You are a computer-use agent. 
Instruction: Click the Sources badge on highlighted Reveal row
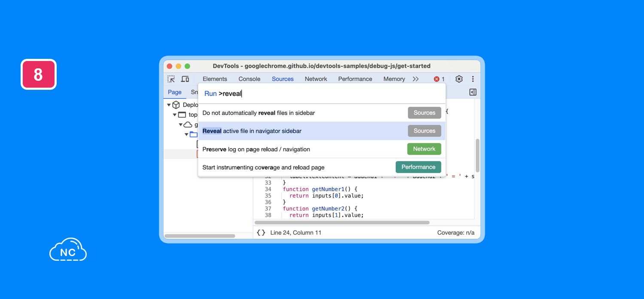424,131
